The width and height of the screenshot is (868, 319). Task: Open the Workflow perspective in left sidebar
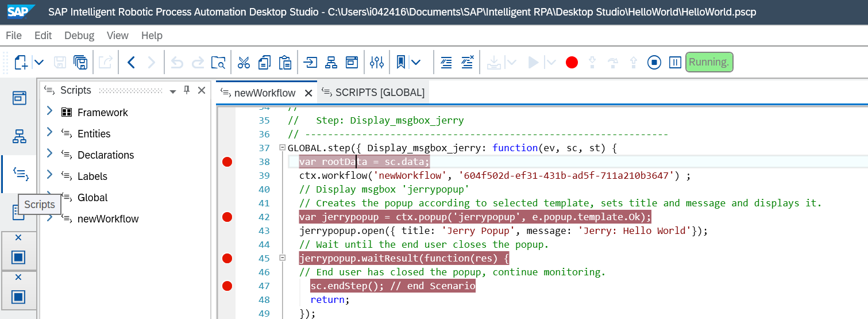(20, 136)
